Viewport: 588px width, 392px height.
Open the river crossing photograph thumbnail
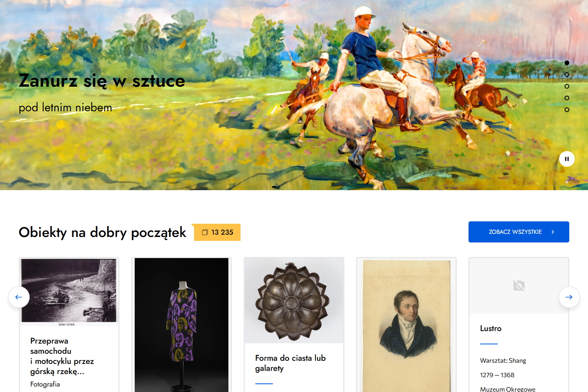(x=69, y=292)
